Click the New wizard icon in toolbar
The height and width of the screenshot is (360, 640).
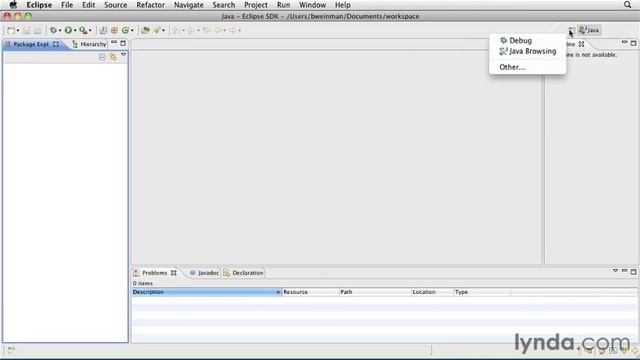tap(11, 30)
